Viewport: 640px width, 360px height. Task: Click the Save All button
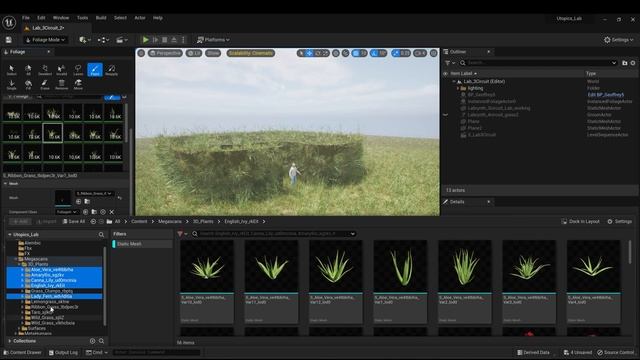click(x=74, y=222)
